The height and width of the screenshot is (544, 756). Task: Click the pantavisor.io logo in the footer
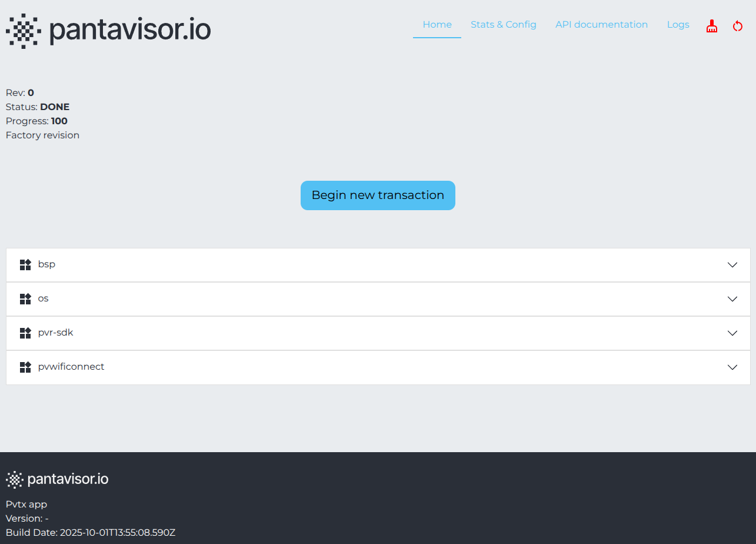pyautogui.click(x=56, y=479)
